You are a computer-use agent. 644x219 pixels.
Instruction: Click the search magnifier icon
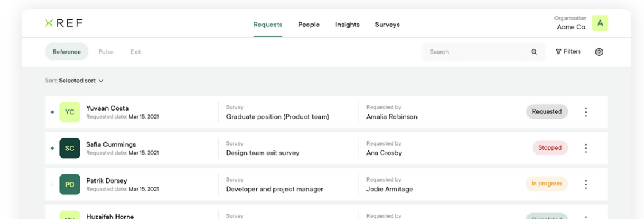[534, 52]
